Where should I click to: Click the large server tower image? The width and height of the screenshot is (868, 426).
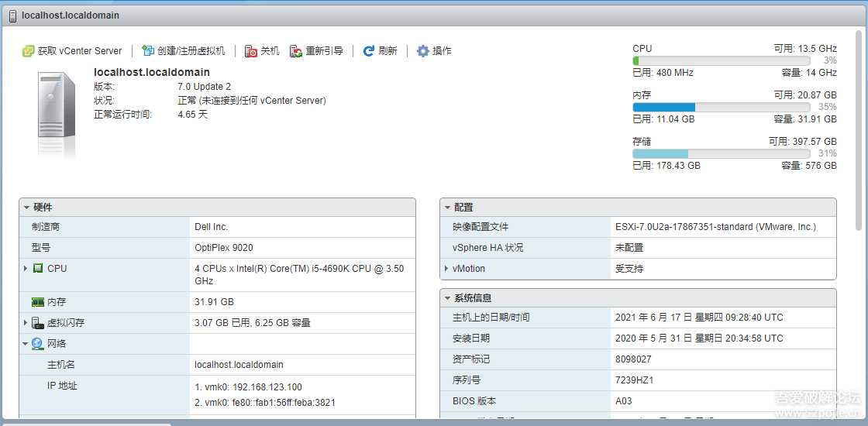click(57, 105)
